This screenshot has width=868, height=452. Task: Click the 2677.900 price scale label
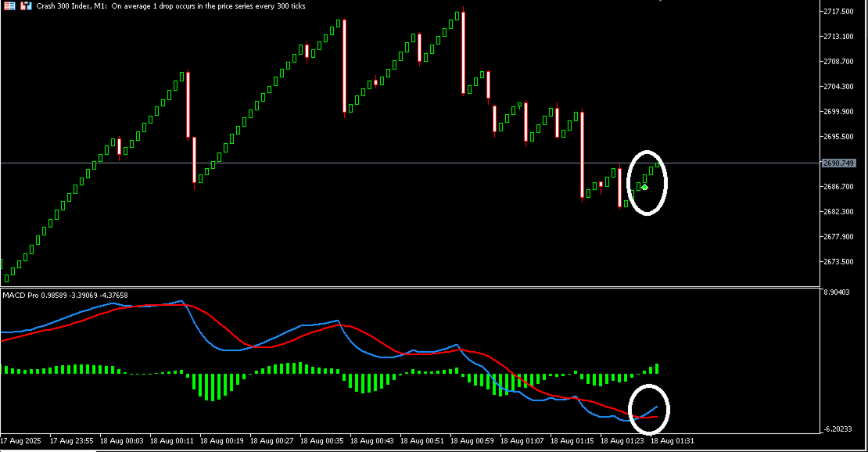tap(838, 236)
